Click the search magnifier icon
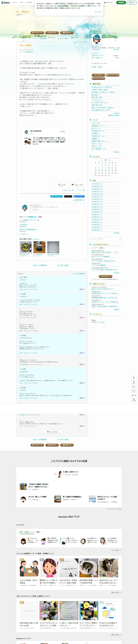The image size is (138, 644). point(120,239)
